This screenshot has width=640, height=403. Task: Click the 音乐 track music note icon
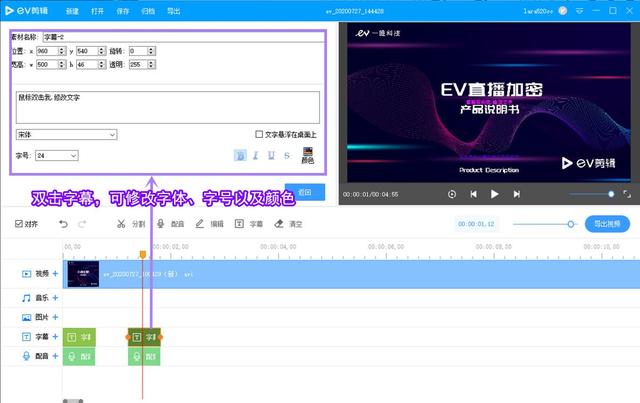(26, 298)
